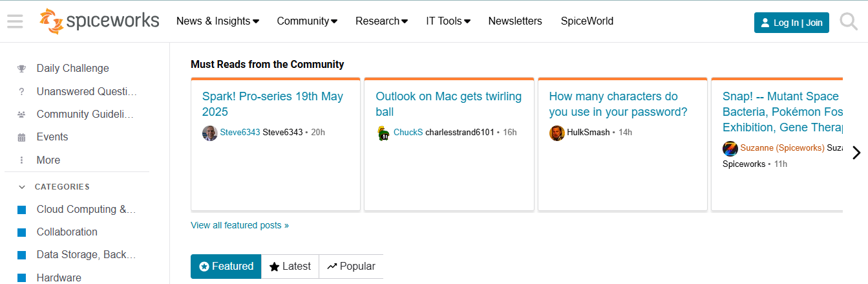Expand the Community dropdown menu
Viewport: 868px width, 284px height.
point(307,21)
